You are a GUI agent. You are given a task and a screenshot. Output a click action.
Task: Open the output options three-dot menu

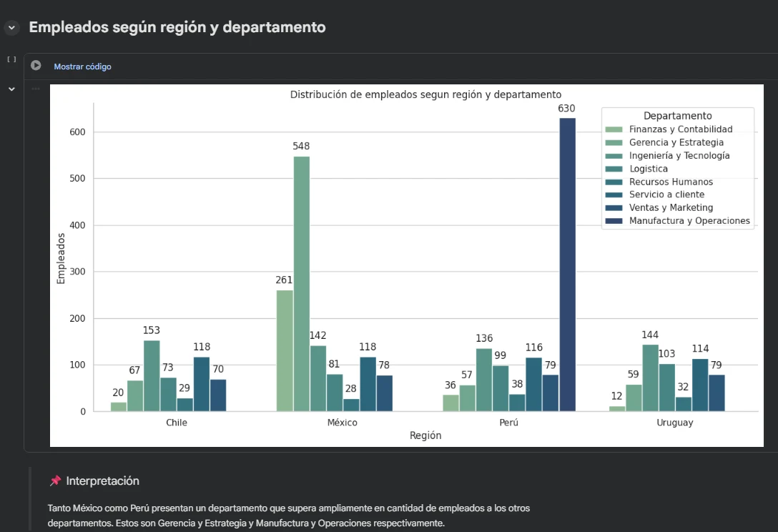pyautogui.click(x=36, y=89)
